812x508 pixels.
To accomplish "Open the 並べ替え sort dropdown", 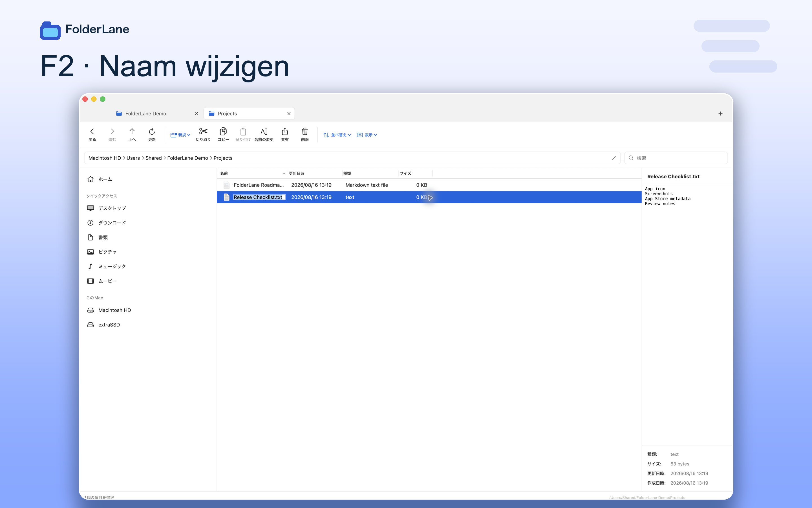I will (x=337, y=135).
